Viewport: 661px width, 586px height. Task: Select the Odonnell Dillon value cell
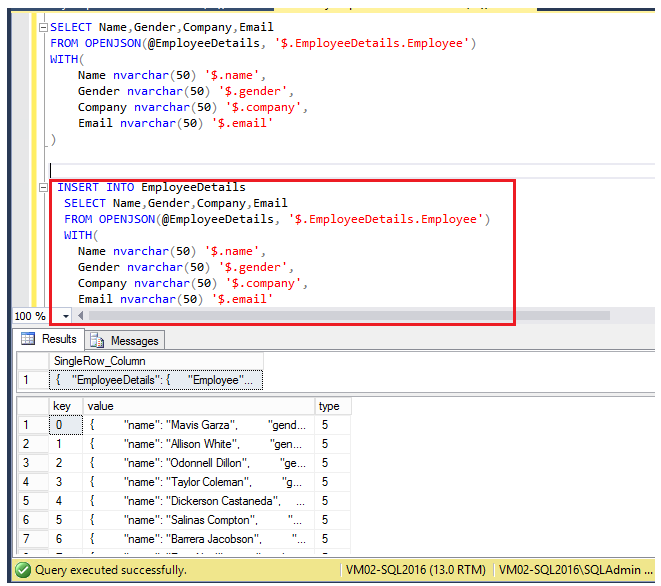[x=199, y=463]
